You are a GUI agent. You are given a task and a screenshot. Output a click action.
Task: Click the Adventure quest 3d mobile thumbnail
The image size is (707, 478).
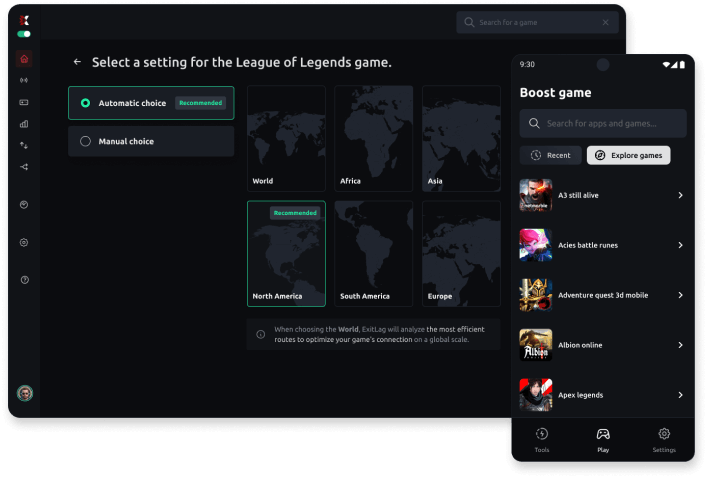(536, 295)
